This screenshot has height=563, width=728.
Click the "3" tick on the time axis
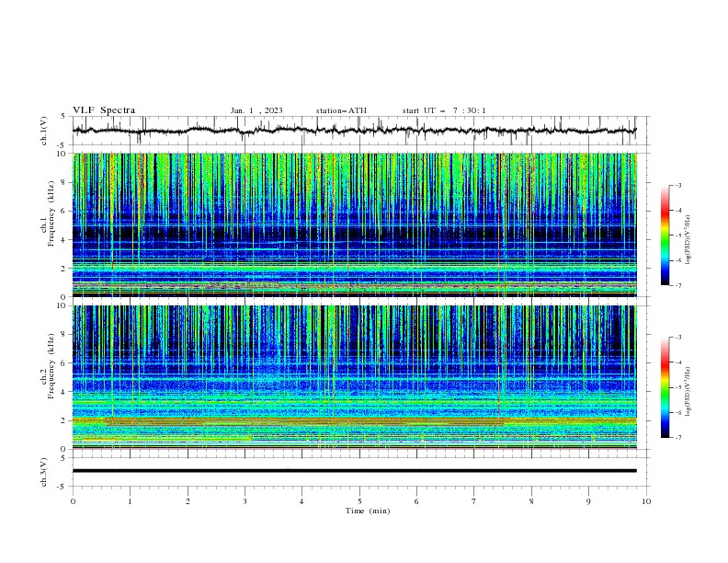(x=245, y=501)
